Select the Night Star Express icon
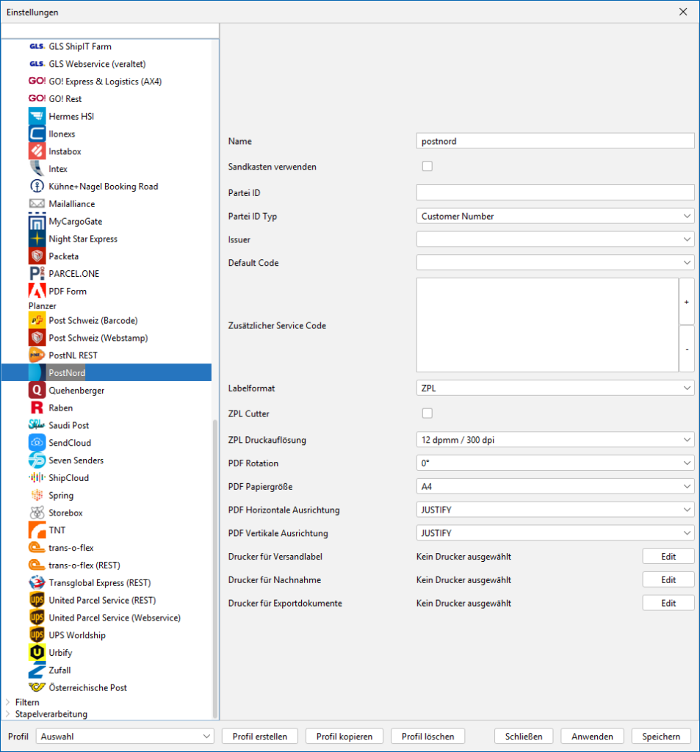 pos(37,239)
